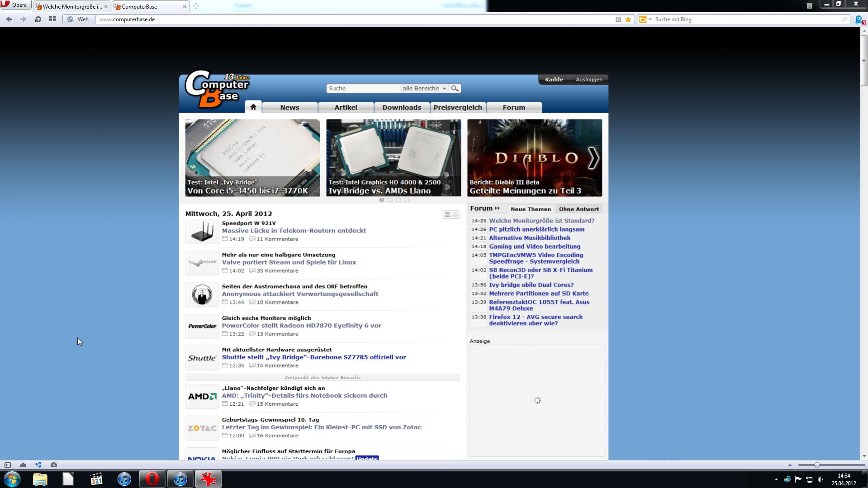868x488 pixels.
Task: Select the first carousel page dot
Action: (382, 200)
